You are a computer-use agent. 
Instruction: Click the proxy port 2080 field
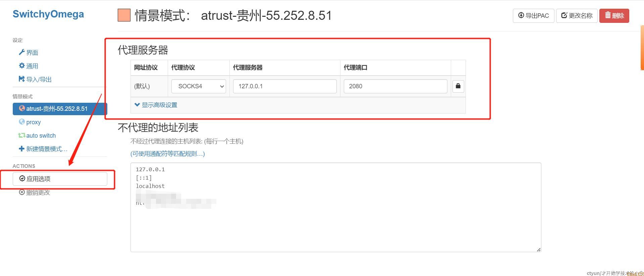[x=395, y=86]
